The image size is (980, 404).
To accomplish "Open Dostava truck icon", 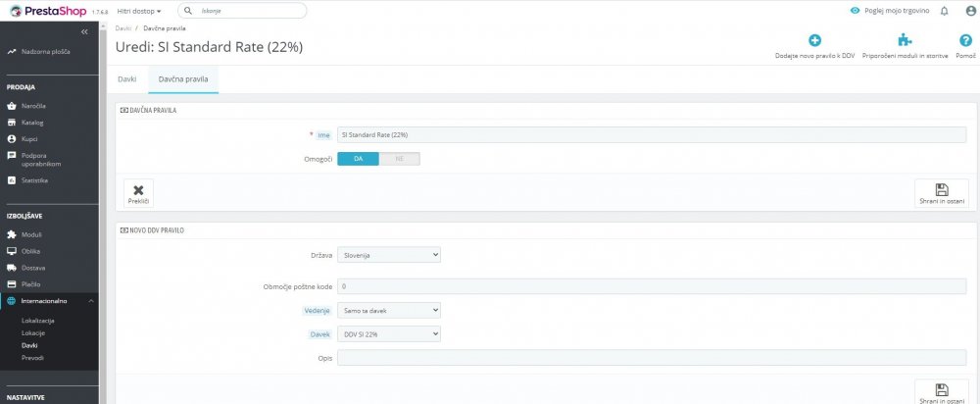I will tap(11, 268).
